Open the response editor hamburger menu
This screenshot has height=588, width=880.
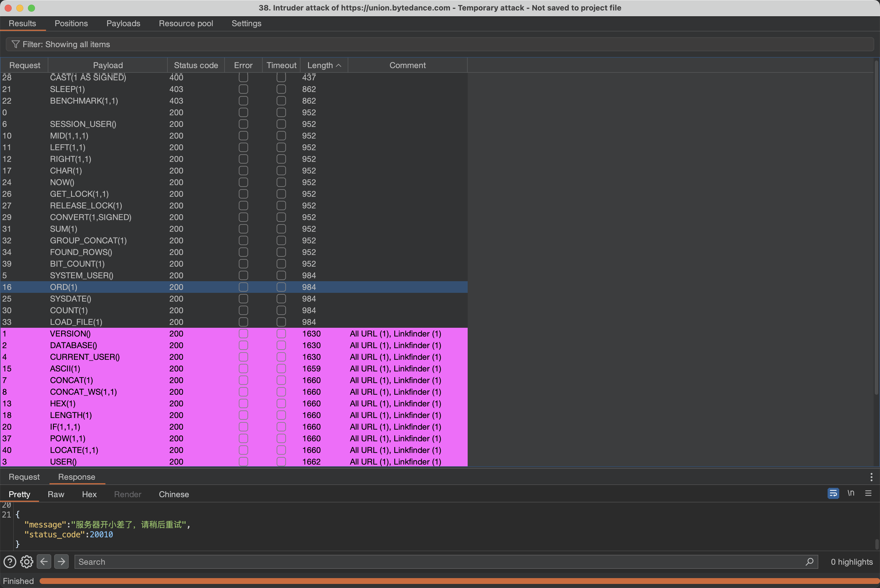click(868, 493)
